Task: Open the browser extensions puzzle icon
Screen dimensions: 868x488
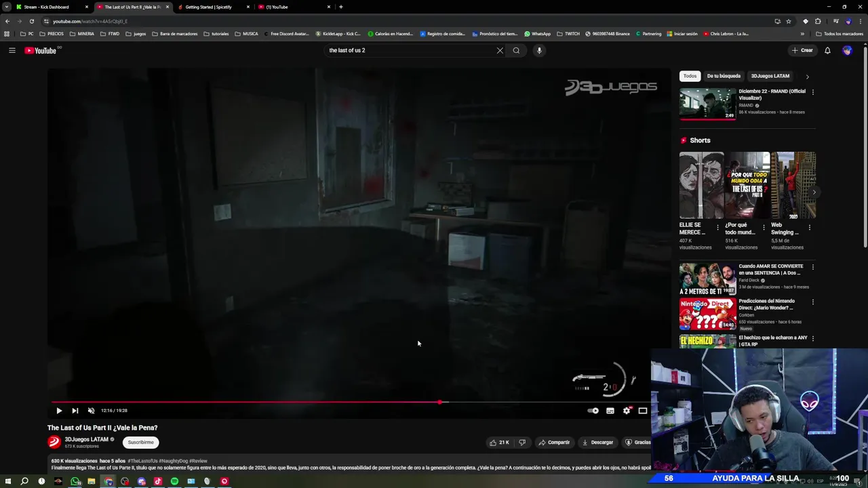Action: click(817, 21)
